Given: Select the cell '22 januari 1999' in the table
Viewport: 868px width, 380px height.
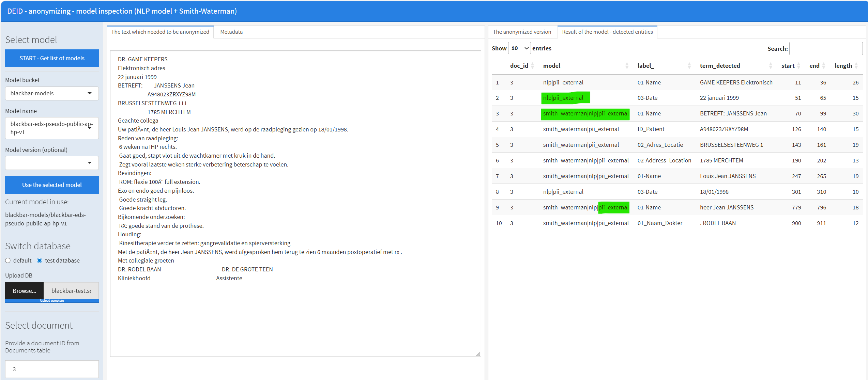Looking at the screenshot, I should pyautogui.click(x=719, y=98).
